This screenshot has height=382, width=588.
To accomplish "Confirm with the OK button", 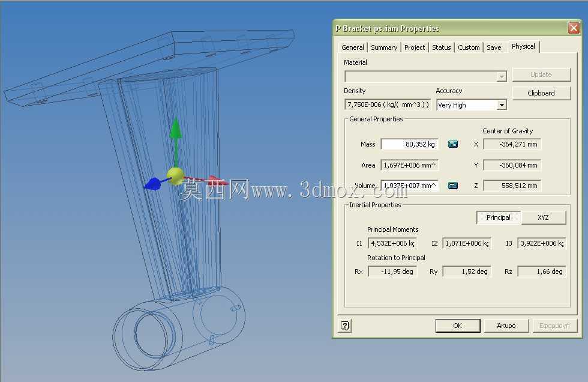I will click(x=457, y=326).
